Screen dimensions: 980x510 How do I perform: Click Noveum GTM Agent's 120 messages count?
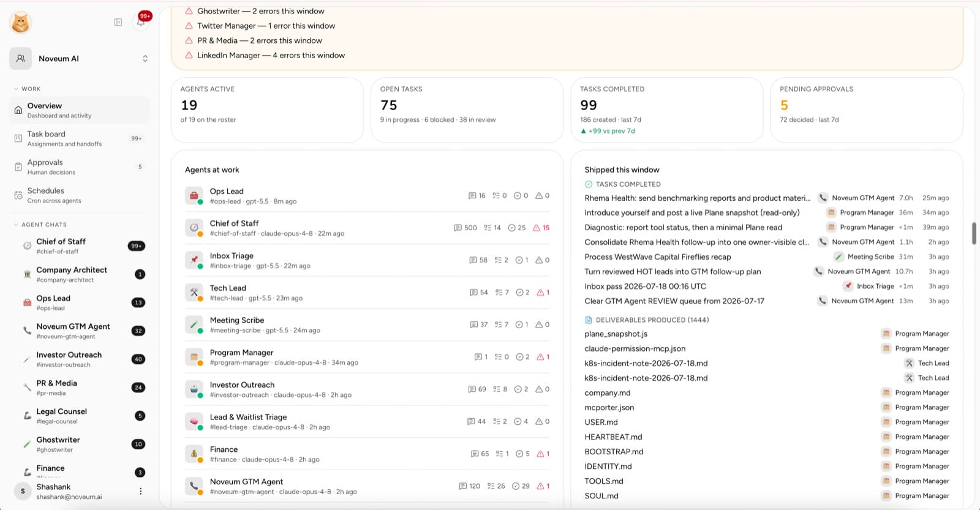[x=470, y=486]
